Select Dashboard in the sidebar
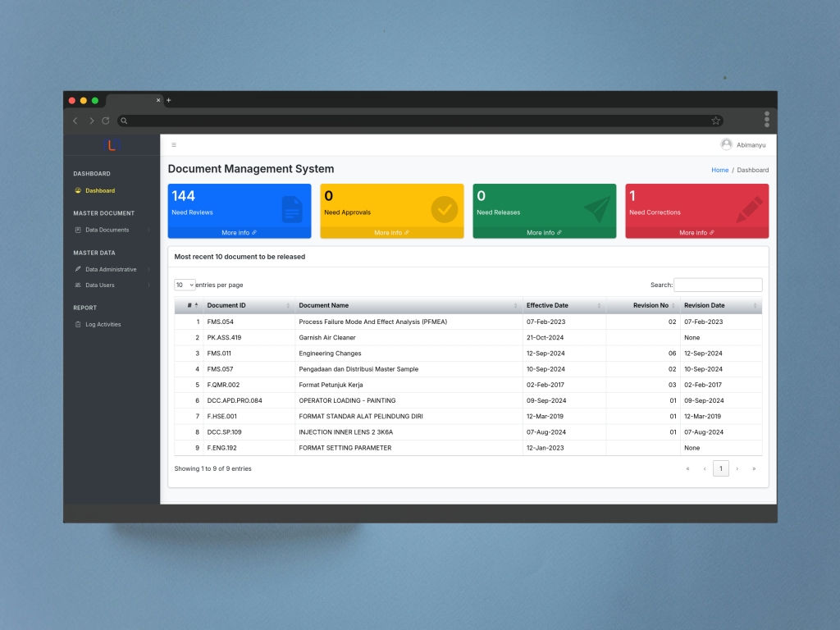The image size is (840, 630). pos(100,190)
